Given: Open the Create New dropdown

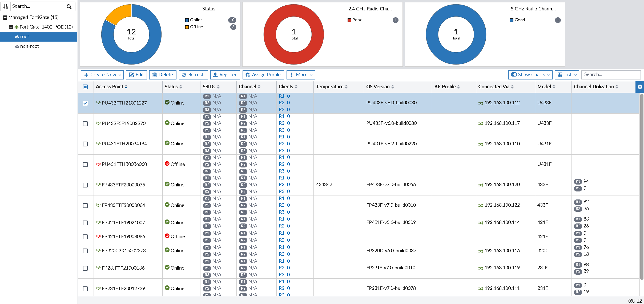Looking at the screenshot, I should pyautogui.click(x=103, y=75).
